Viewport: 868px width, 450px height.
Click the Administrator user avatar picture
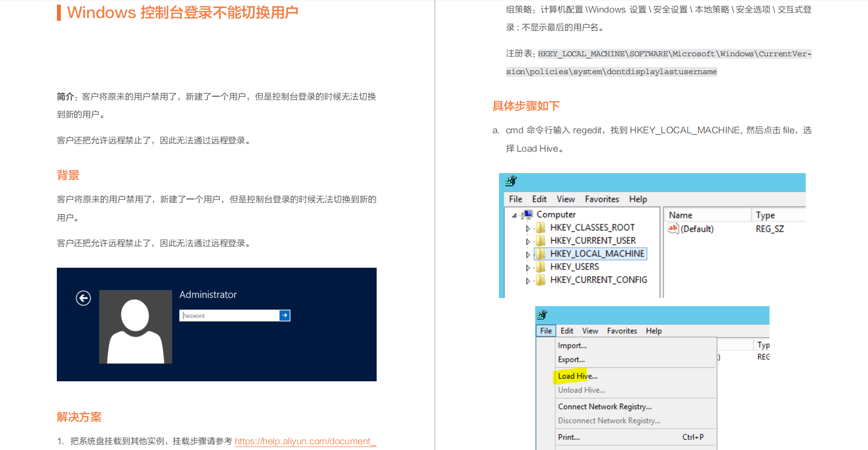click(x=135, y=327)
